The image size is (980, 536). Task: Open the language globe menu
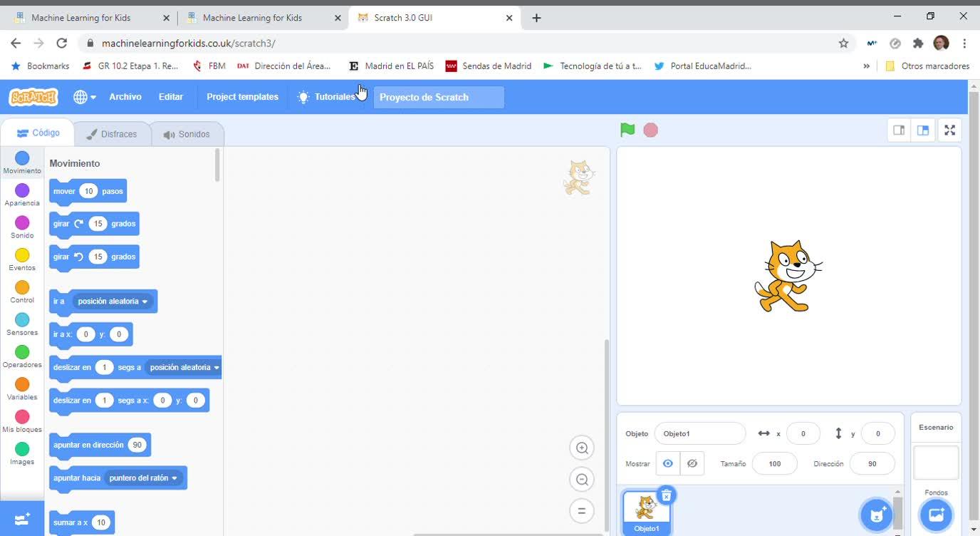(x=84, y=97)
